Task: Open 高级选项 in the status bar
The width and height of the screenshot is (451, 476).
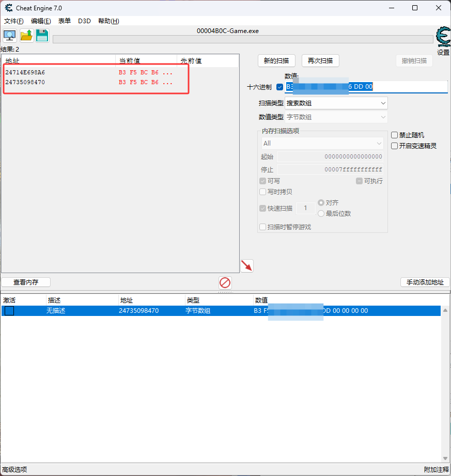Action: point(14,470)
